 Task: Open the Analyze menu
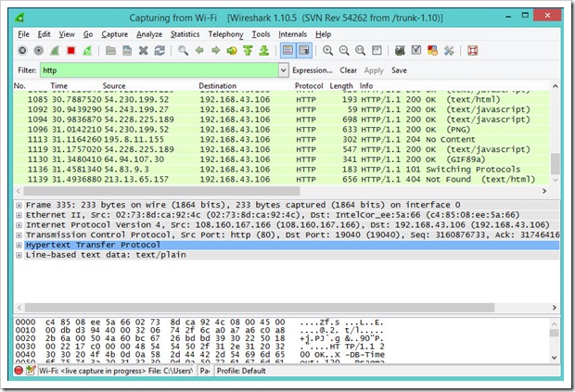149,34
